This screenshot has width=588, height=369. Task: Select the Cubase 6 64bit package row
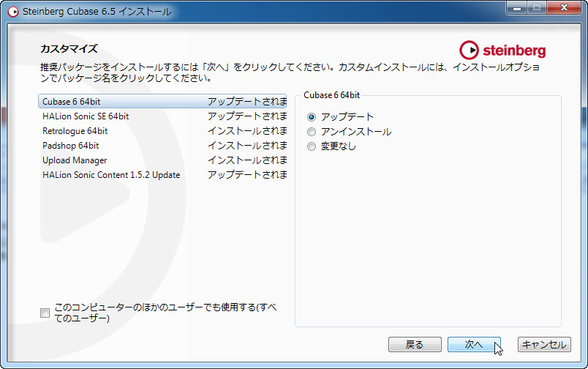tap(162, 101)
